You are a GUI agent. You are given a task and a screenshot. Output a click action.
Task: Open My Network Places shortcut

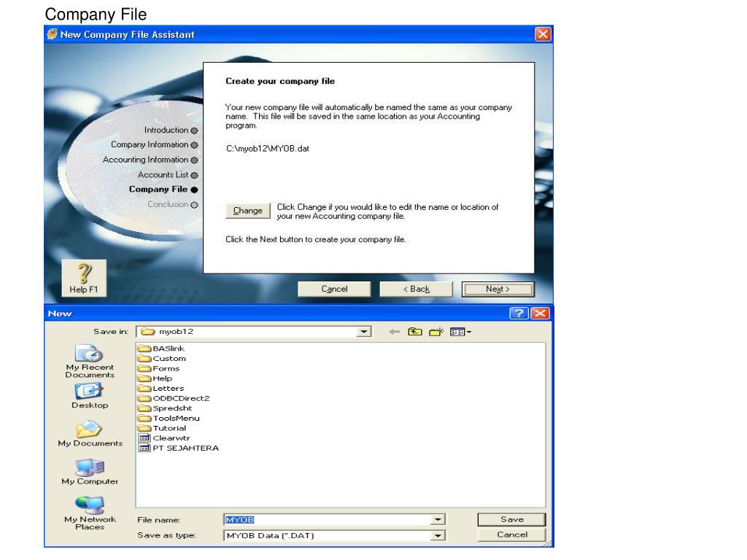(x=90, y=513)
